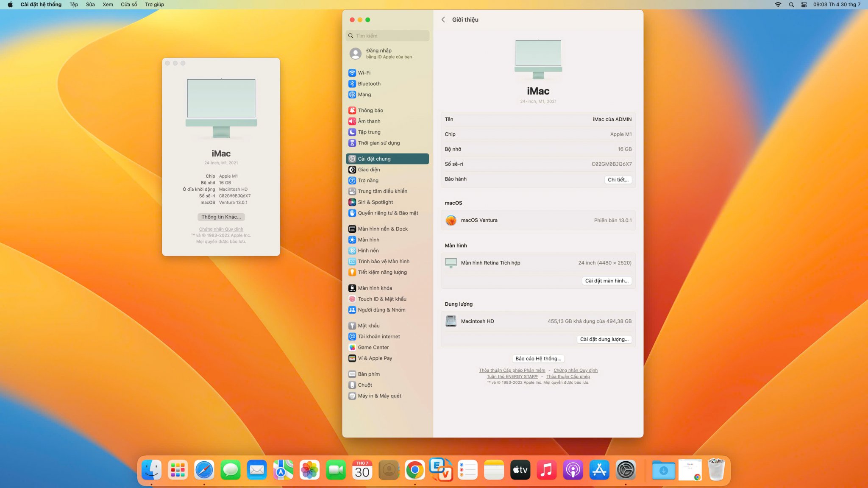868x488 pixels.
Task: Open the Tệp menu
Action: point(74,4)
